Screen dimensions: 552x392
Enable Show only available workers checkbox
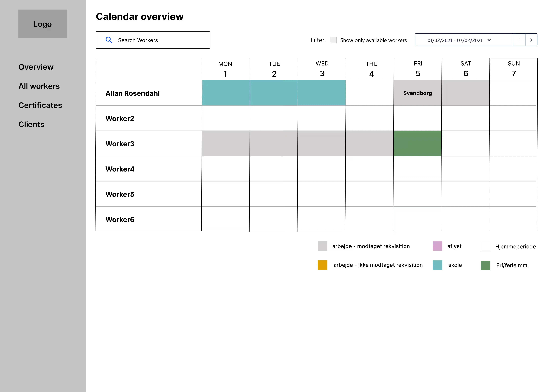333,40
